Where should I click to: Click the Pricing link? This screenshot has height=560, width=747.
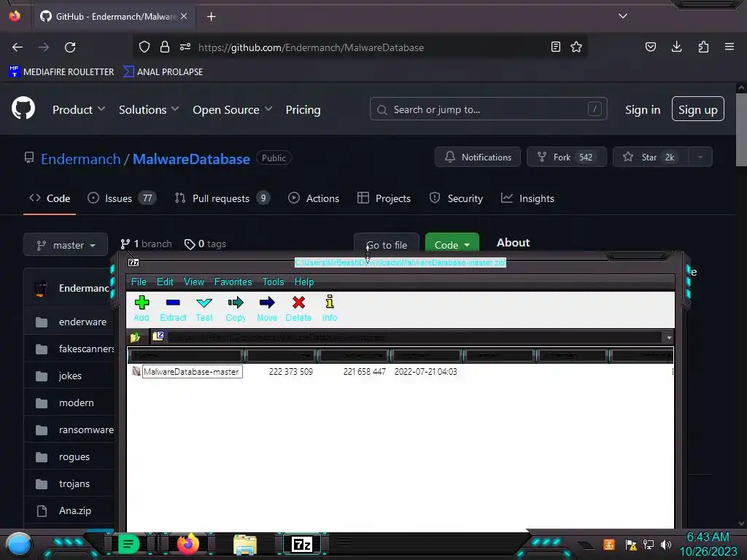(x=303, y=110)
